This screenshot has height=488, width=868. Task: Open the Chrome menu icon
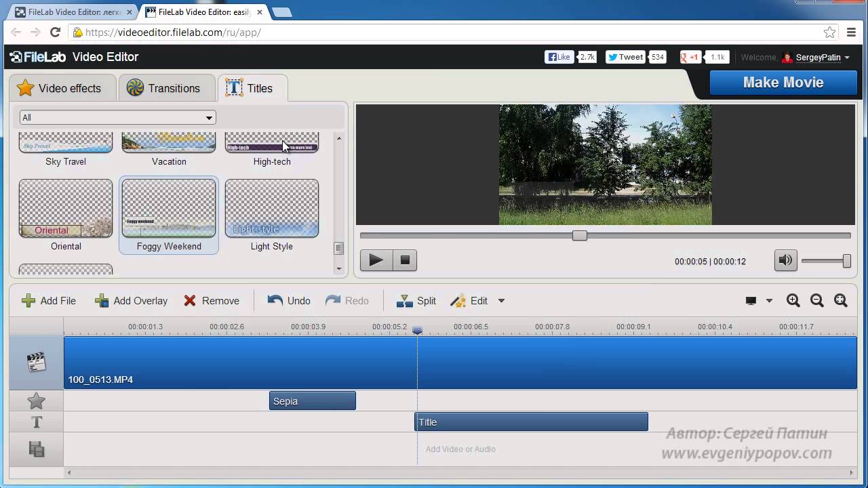pos(852,32)
